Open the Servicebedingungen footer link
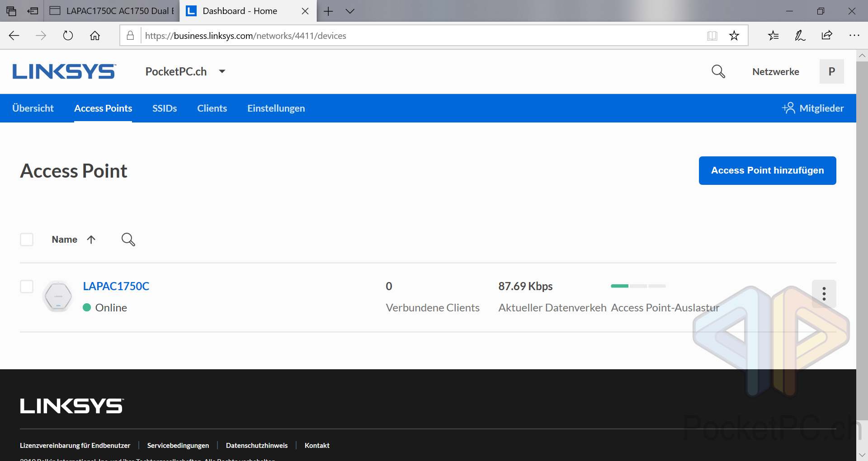 178,445
